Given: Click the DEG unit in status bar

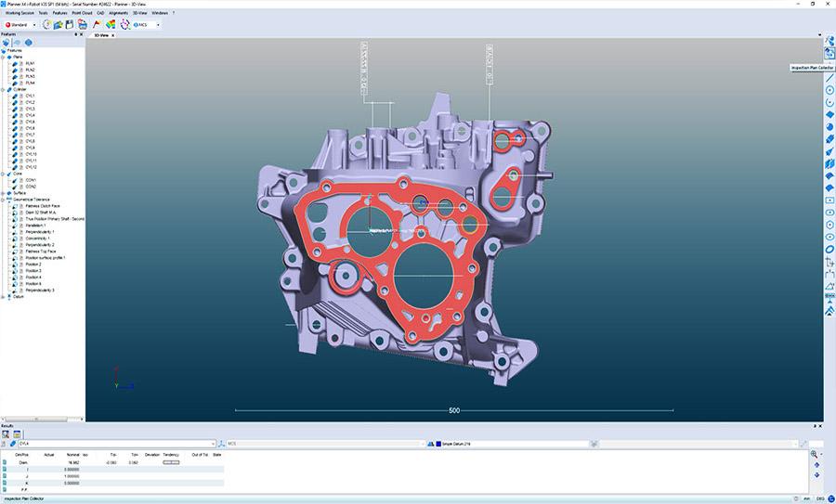Looking at the screenshot, I should pos(820,499).
